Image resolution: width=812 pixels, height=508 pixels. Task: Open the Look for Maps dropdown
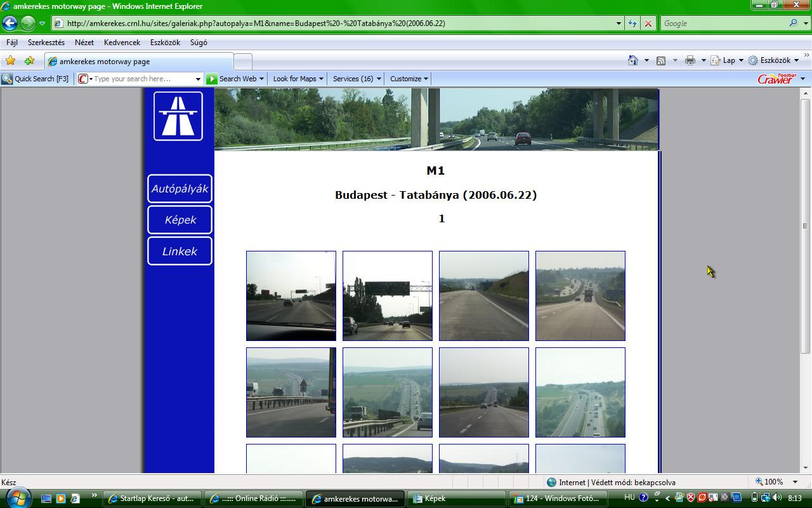pos(298,79)
